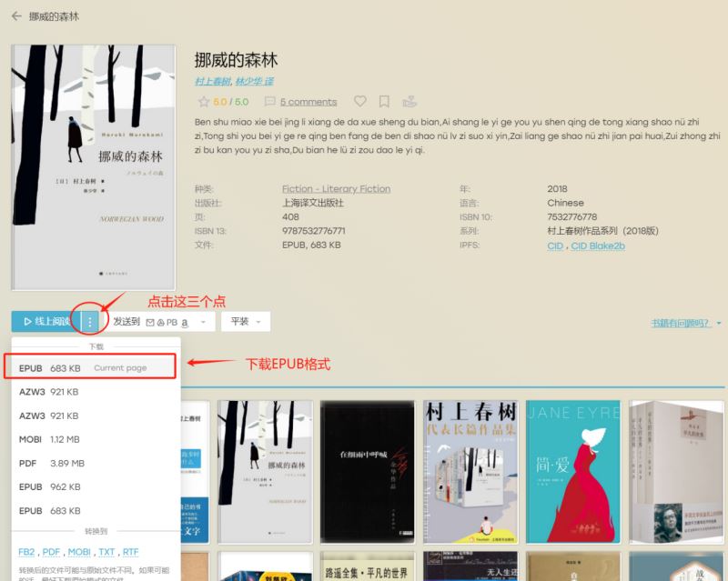This screenshot has height=581, width=728.
Task: Click the series name 村上春树作品系列 (2018版)
Action: click(x=602, y=231)
